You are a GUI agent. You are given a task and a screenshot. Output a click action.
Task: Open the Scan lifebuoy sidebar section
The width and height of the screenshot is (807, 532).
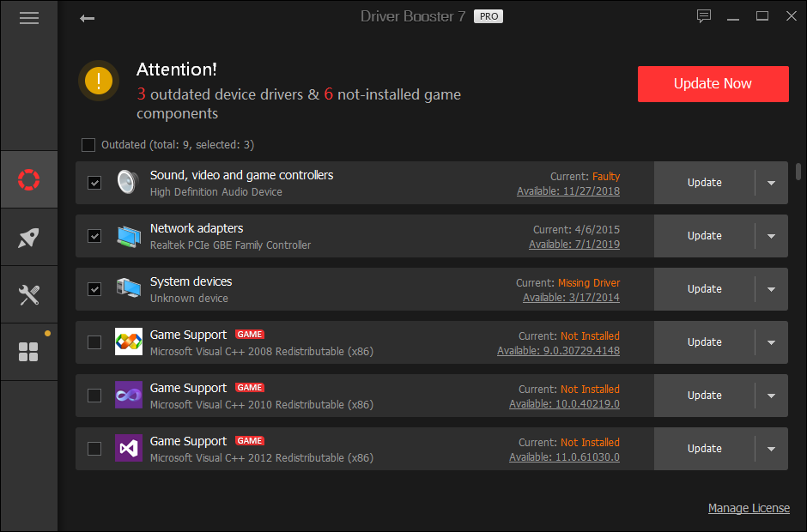[x=29, y=179]
